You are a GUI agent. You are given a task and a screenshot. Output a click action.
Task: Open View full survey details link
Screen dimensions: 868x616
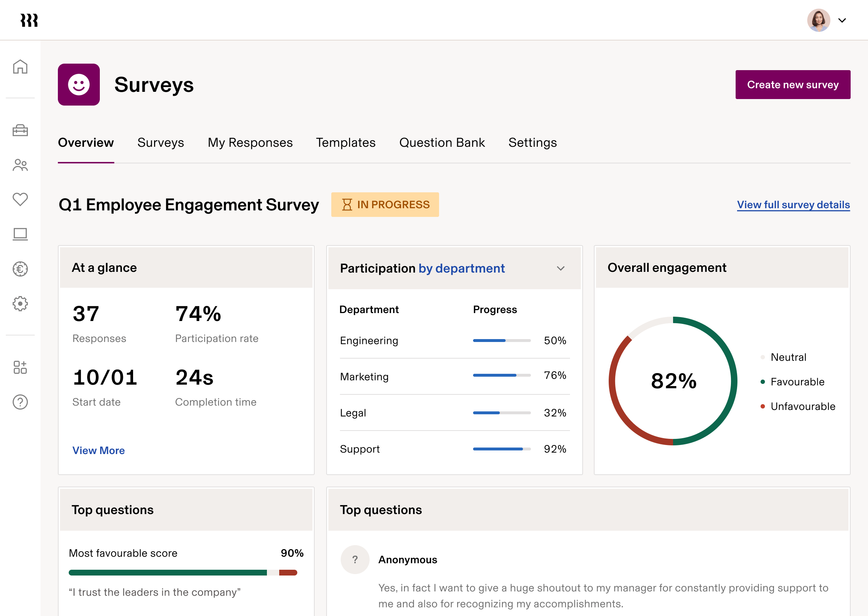[793, 205]
